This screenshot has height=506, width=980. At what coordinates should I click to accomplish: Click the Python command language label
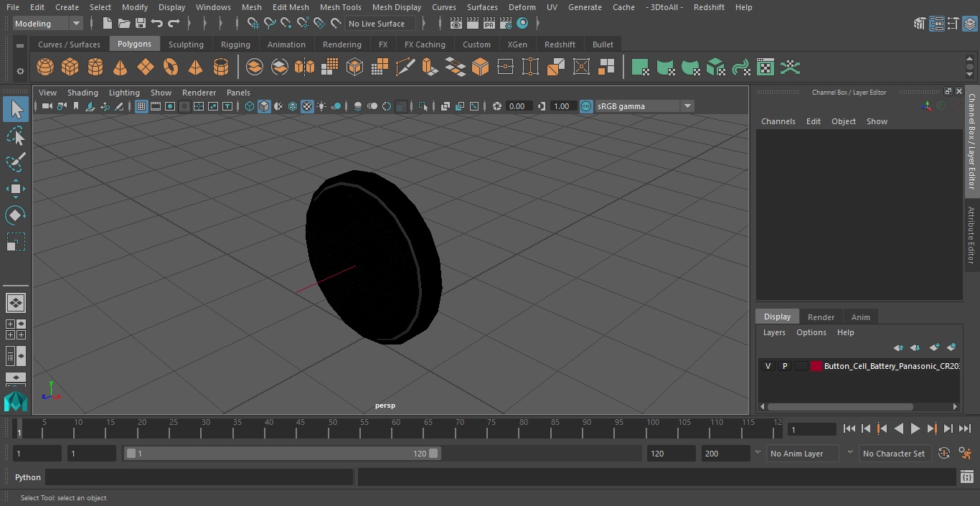[x=28, y=477]
